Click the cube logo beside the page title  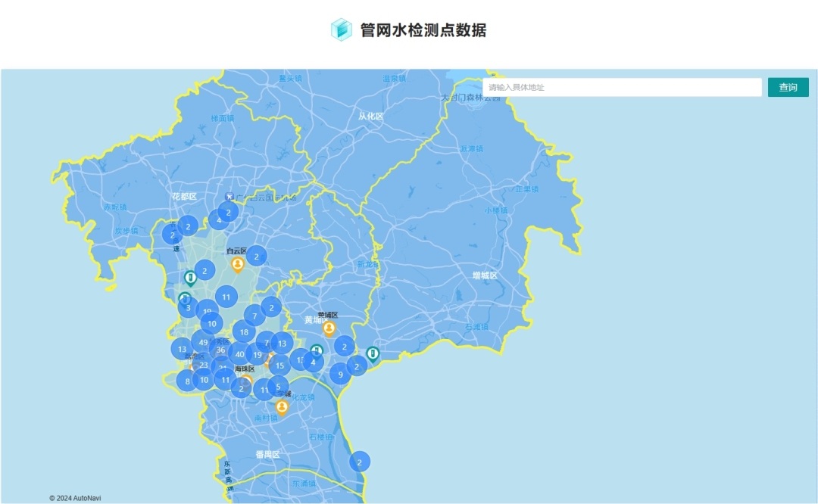(x=342, y=30)
